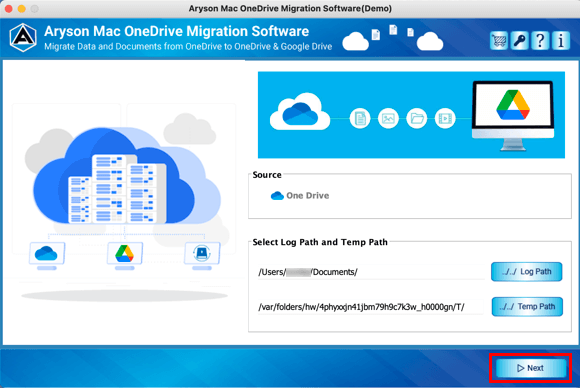Click OneDrive monitor in left illustration

tap(47, 255)
